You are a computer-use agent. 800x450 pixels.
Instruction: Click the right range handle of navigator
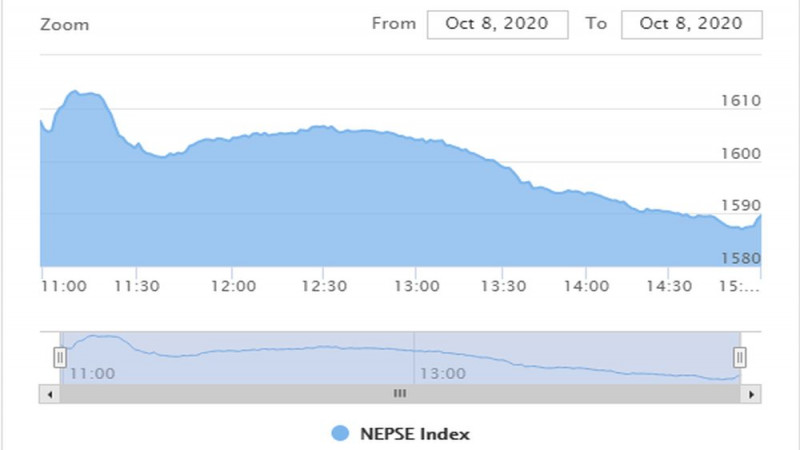click(x=740, y=357)
